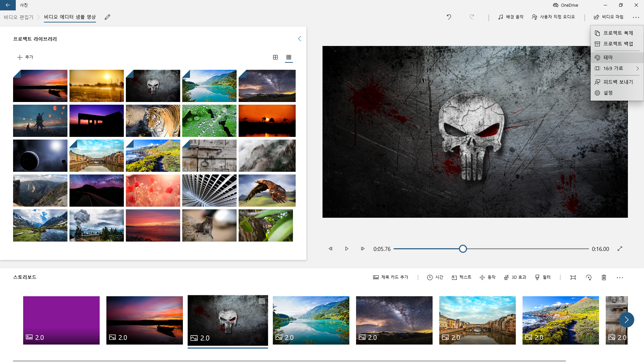Click 제목 카드 추가 to add title card
This screenshot has width=644, height=362.
pyautogui.click(x=391, y=277)
